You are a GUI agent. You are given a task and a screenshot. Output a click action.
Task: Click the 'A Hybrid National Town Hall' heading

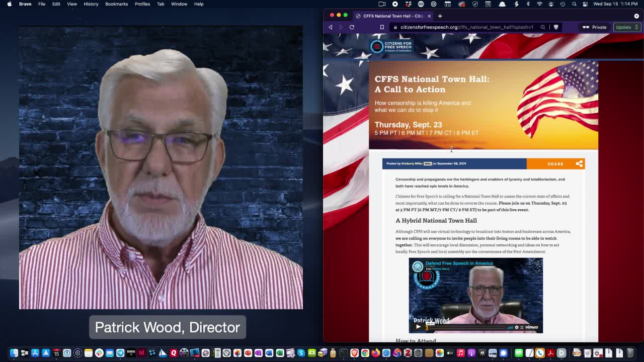[436, 220]
